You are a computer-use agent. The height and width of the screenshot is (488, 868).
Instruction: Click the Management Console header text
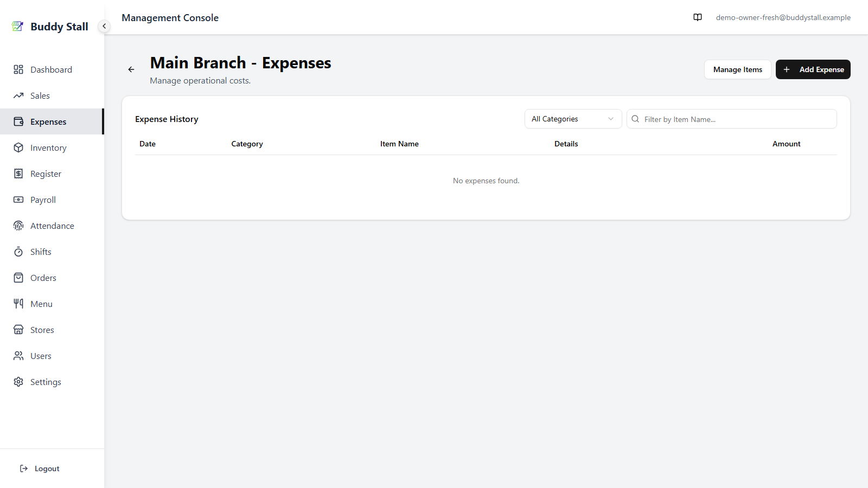click(170, 17)
